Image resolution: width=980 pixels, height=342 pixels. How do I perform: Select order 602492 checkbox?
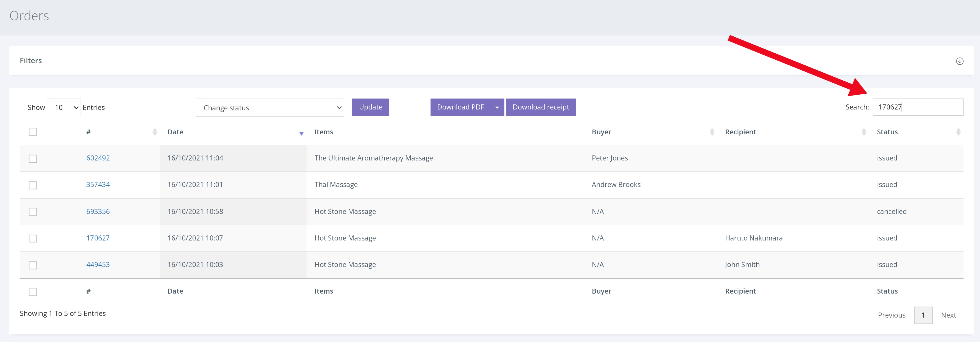click(x=33, y=159)
